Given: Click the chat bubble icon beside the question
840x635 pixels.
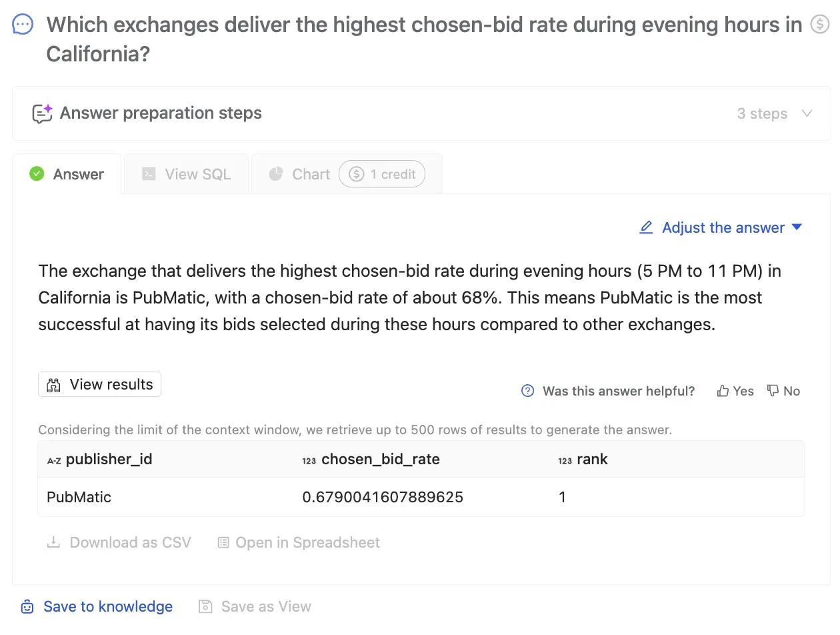Looking at the screenshot, I should point(23,25).
